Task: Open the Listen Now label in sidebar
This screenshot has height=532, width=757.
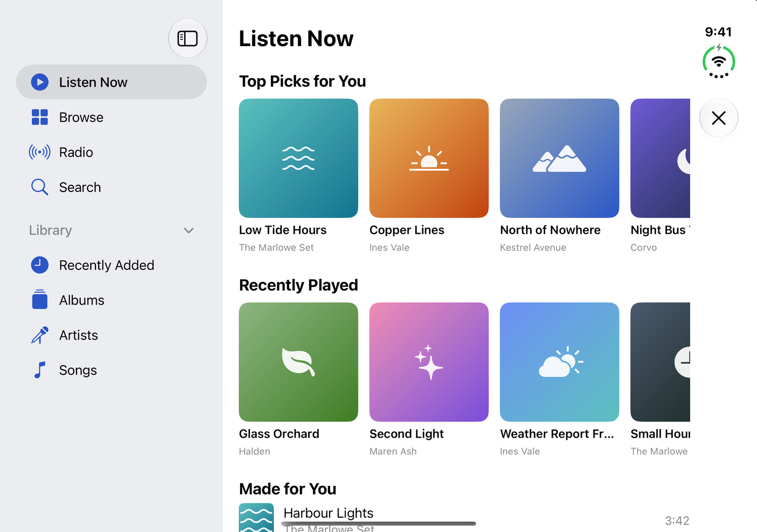Action: coord(93,82)
